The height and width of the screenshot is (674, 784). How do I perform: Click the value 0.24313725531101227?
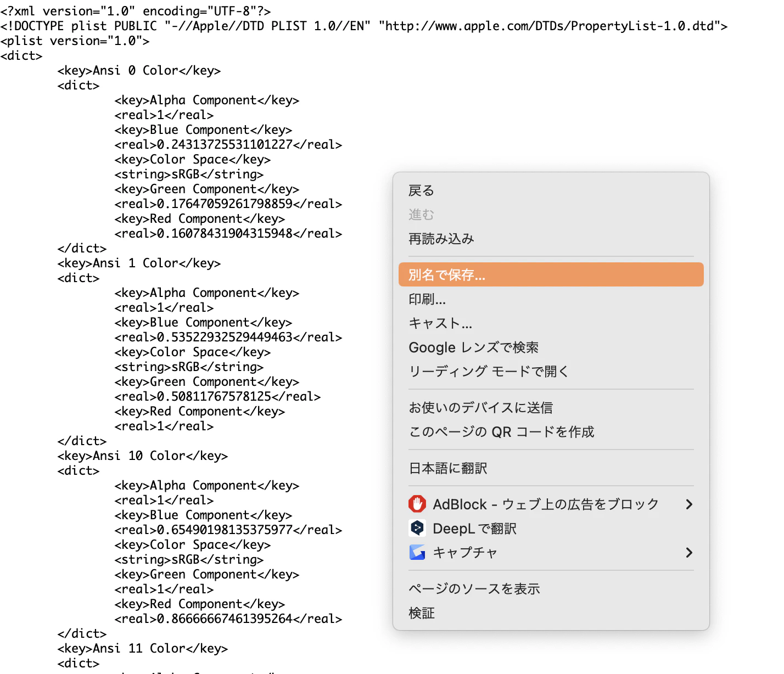pos(225,144)
